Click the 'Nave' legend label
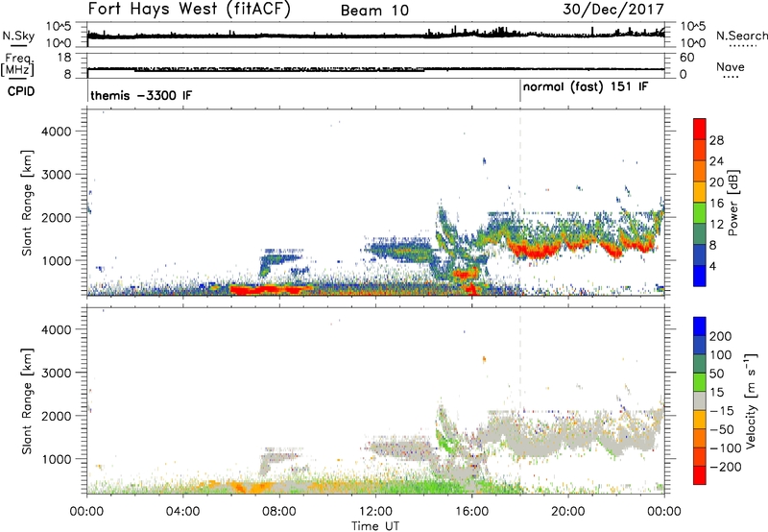768x532 pixels. pos(731,66)
